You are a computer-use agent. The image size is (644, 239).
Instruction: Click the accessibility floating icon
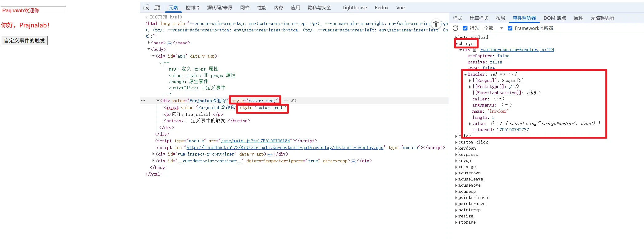pyautogui.click(x=436, y=24)
